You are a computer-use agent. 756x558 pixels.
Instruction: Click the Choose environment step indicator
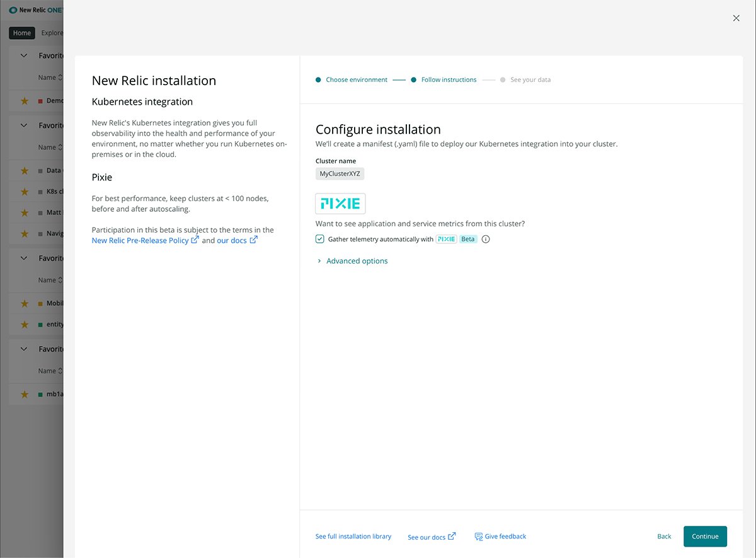coord(357,79)
